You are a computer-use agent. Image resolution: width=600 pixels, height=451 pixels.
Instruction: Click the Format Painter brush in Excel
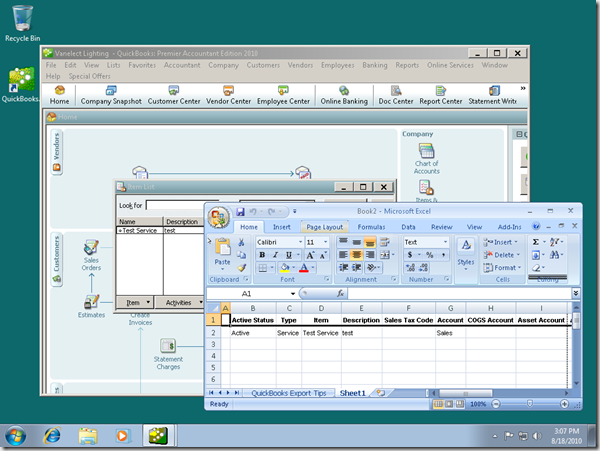[x=241, y=268]
